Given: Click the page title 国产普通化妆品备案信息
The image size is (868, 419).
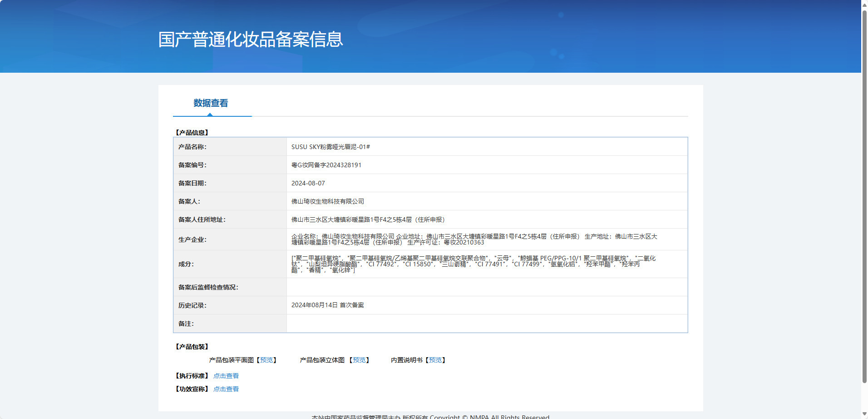Looking at the screenshot, I should [x=251, y=40].
